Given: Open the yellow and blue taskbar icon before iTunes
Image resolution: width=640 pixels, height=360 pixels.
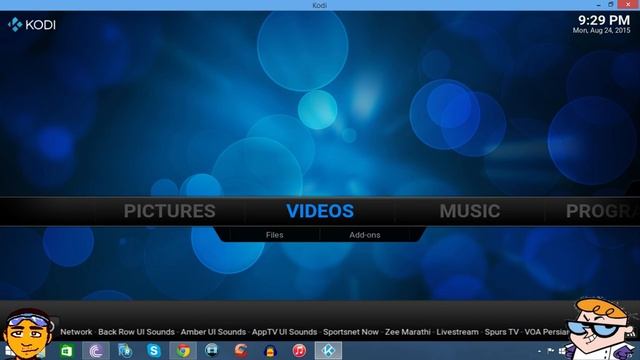Looking at the screenshot, I should pos(270,351).
